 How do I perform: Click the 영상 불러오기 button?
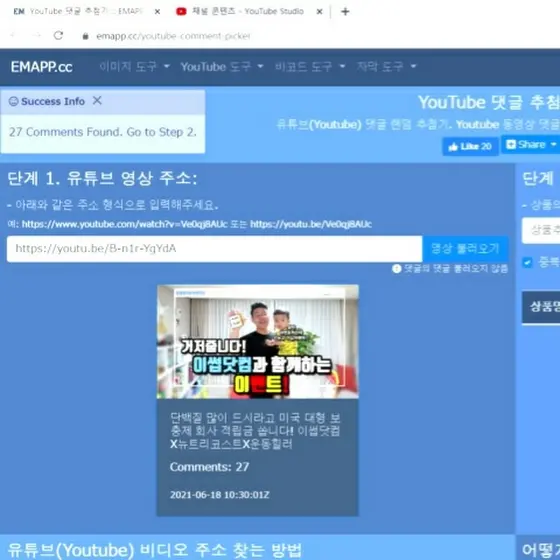[x=465, y=249]
